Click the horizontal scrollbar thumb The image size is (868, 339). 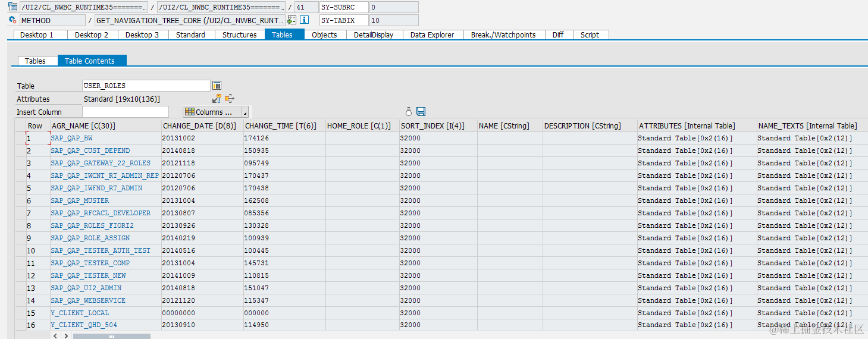point(111,336)
